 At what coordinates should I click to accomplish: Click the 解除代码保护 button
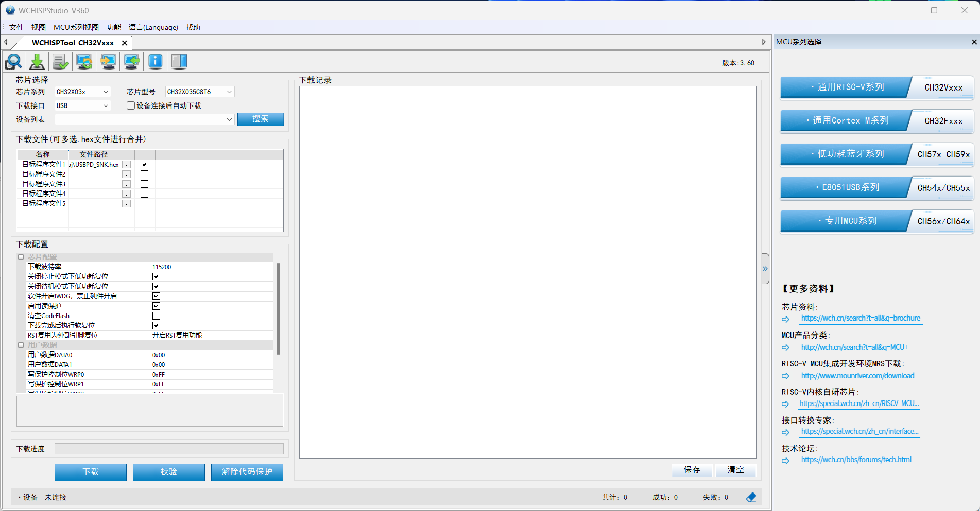pyautogui.click(x=247, y=472)
